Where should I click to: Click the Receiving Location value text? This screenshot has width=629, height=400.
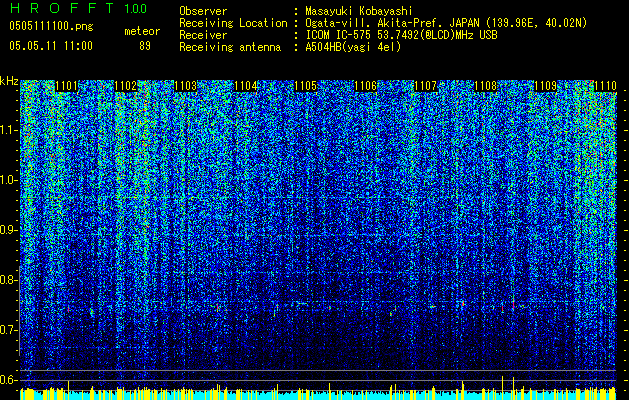(446, 23)
